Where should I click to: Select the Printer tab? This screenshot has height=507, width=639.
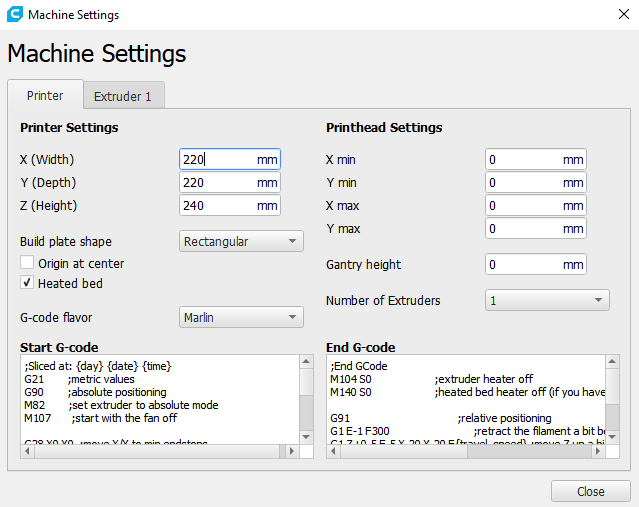(45, 96)
